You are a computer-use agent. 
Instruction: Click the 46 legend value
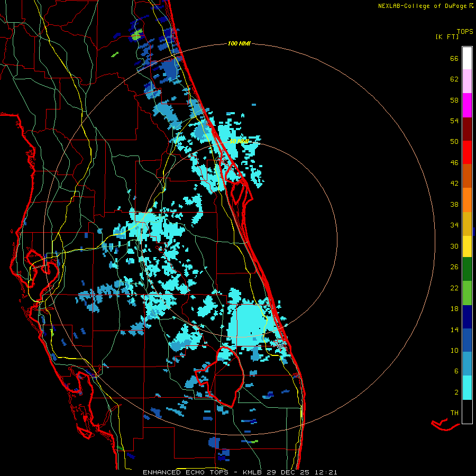point(454,162)
